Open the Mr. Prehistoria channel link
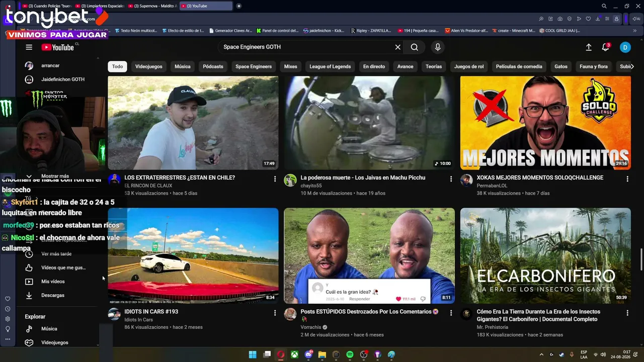Viewport: 644px width, 362px height. click(494, 327)
